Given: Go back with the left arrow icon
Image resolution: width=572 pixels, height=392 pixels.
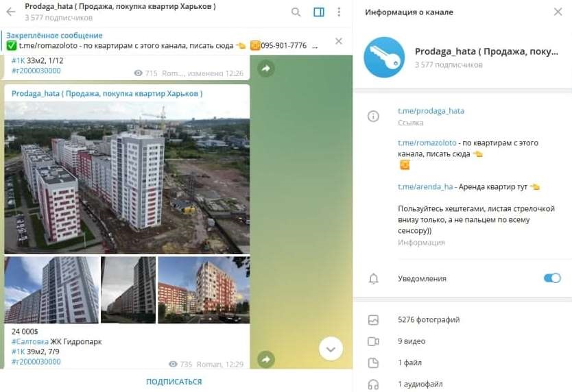Looking at the screenshot, I should tap(11, 12).
